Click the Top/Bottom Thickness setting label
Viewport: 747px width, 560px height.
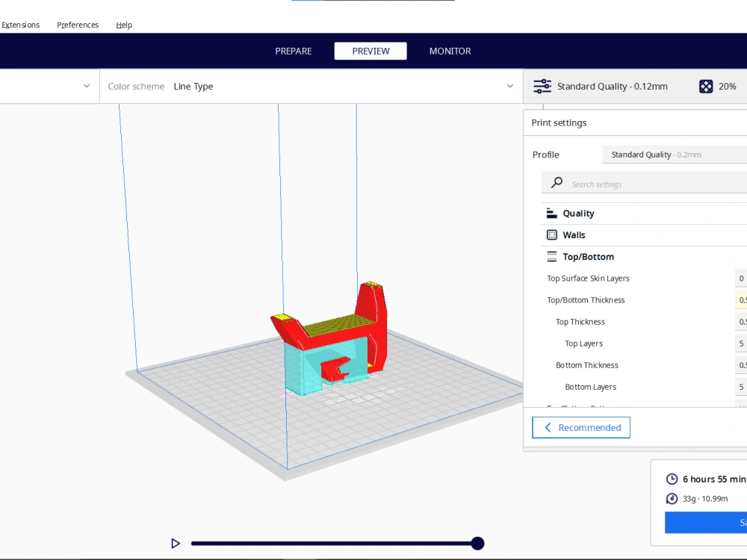(x=586, y=300)
